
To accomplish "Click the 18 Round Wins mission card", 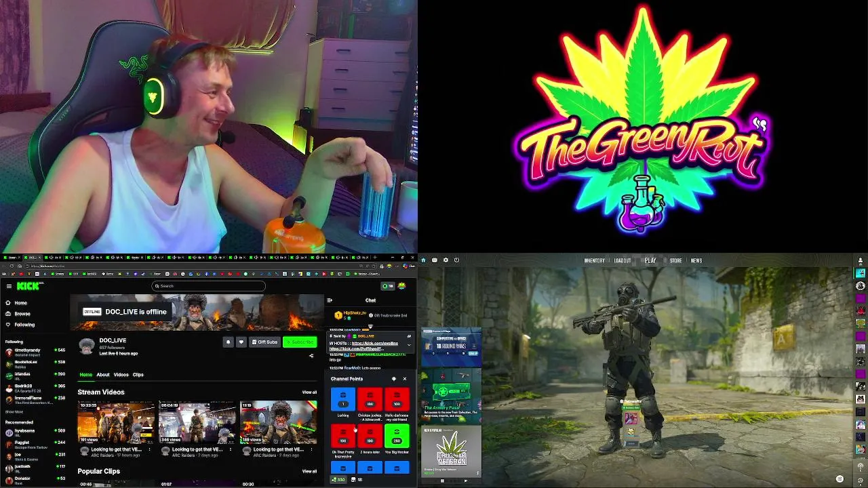I will (451, 347).
